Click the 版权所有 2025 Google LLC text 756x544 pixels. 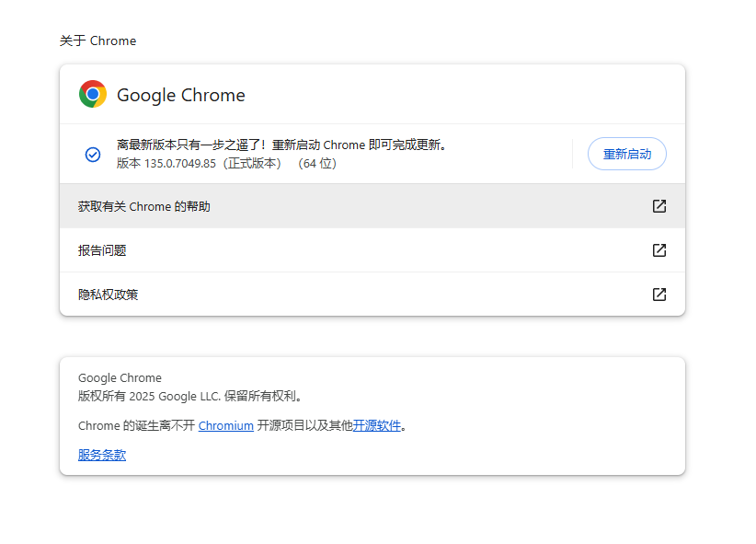(190, 397)
